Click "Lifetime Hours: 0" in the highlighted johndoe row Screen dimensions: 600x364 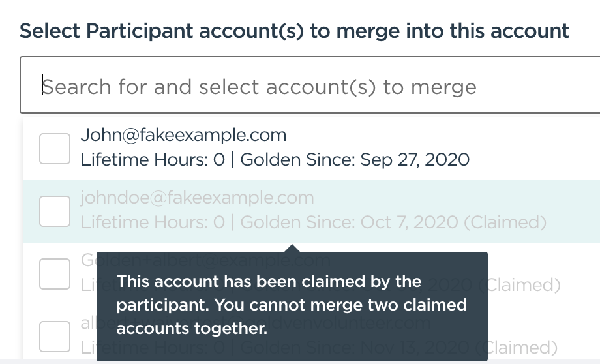[153, 222]
